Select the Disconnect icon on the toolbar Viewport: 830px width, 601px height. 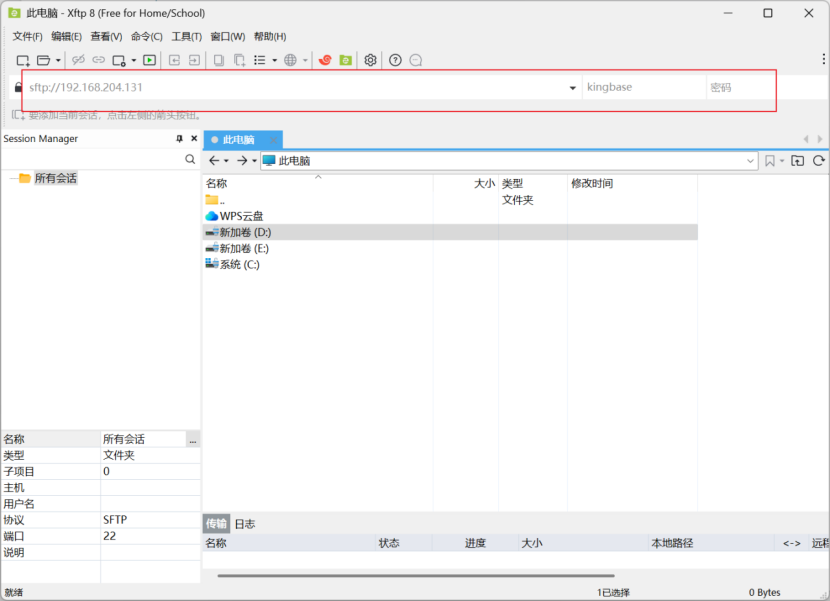tap(79, 60)
